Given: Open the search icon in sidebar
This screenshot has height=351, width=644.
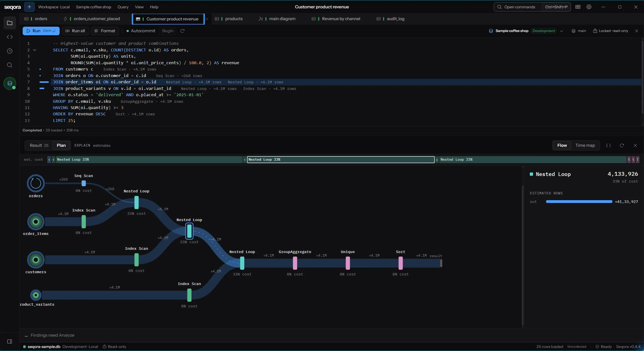Looking at the screenshot, I should pos(10,65).
